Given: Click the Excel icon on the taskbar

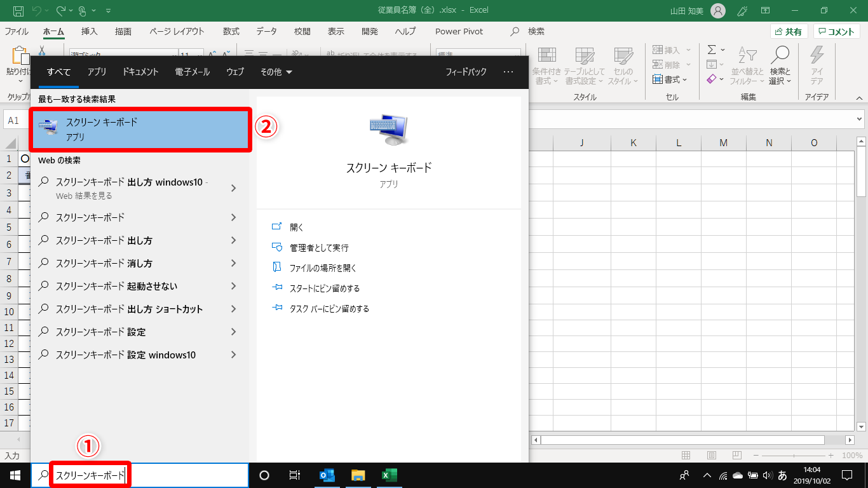Looking at the screenshot, I should pyautogui.click(x=389, y=475).
